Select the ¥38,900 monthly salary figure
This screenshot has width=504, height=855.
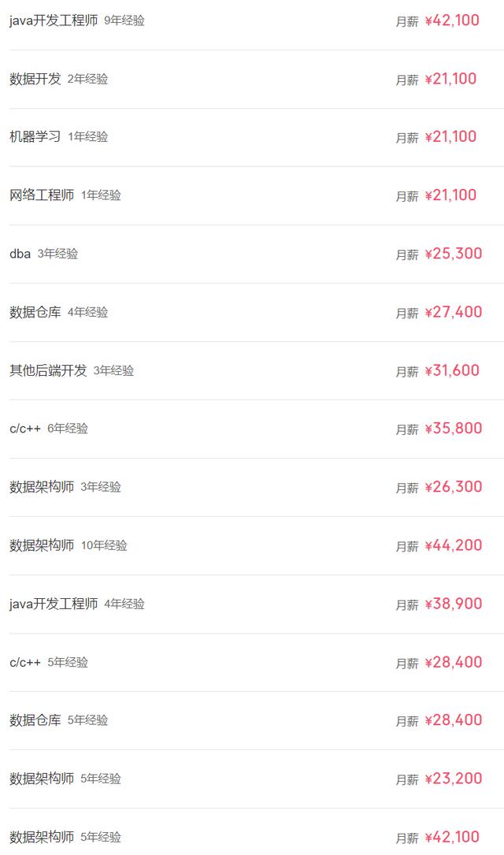[453, 604]
